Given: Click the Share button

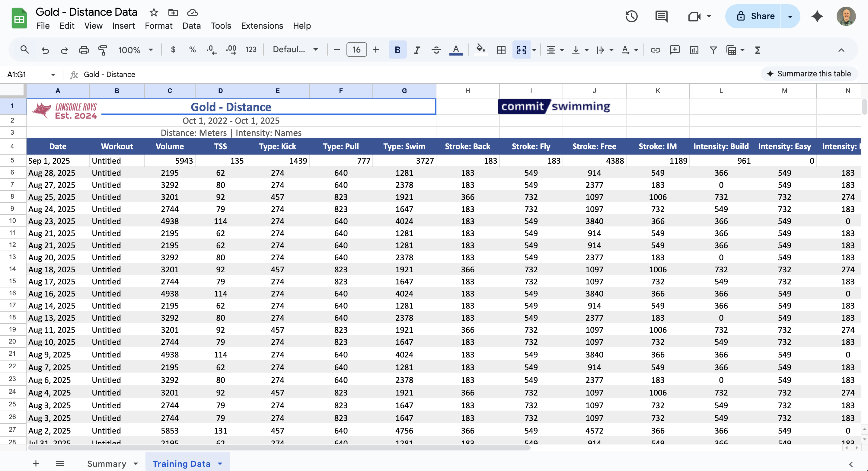Looking at the screenshot, I should click(x=755, y=16).
